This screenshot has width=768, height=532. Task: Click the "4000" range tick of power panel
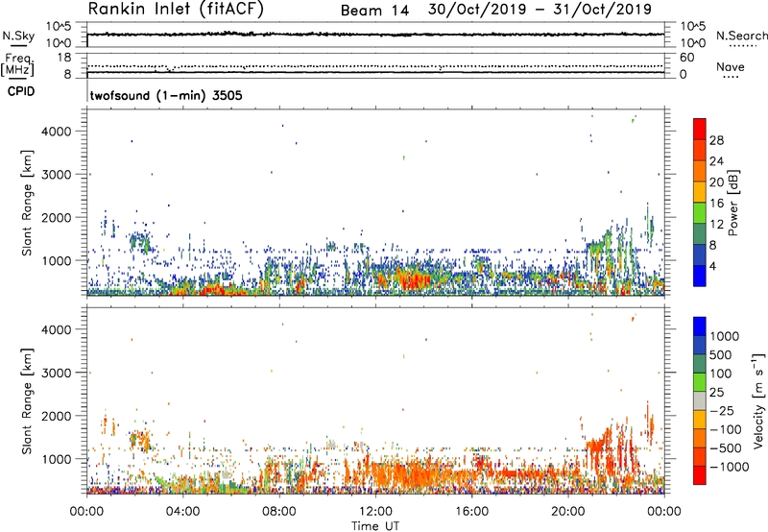click(x=59, y=132)
